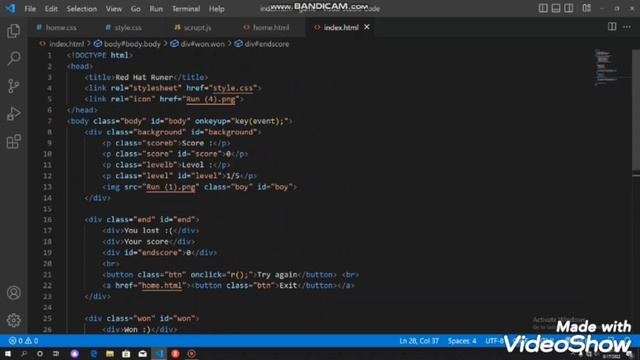Switch to VS Code taskbar icon

pos(159,354)
